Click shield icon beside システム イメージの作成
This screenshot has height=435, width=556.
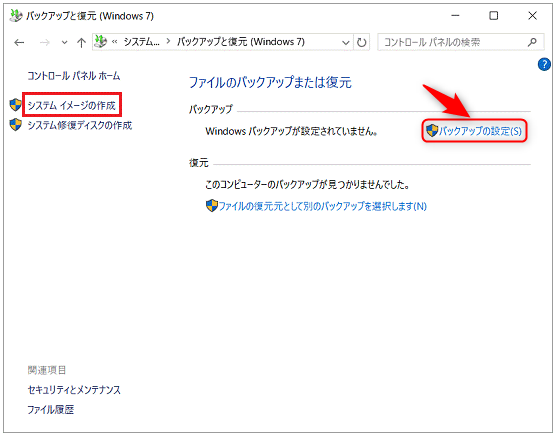coord(16,105)
